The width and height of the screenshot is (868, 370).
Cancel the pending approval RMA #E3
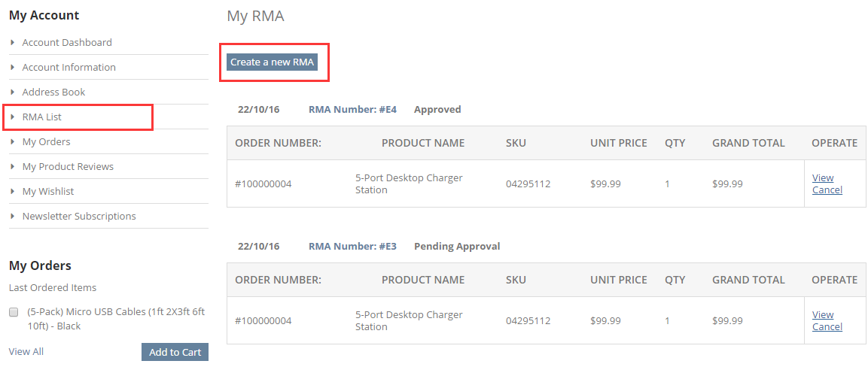pos(827,327)
